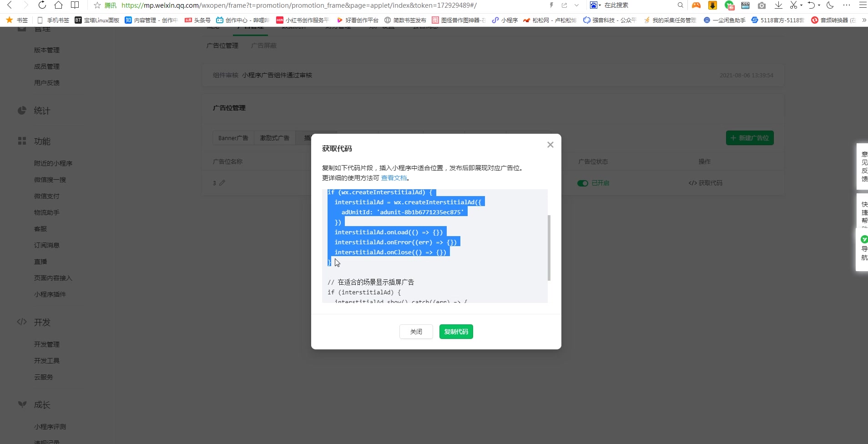Select the 广告位管理 sub-tab
Image resolution: width=868 pixels, height=444 pixels.
[222, 45]
